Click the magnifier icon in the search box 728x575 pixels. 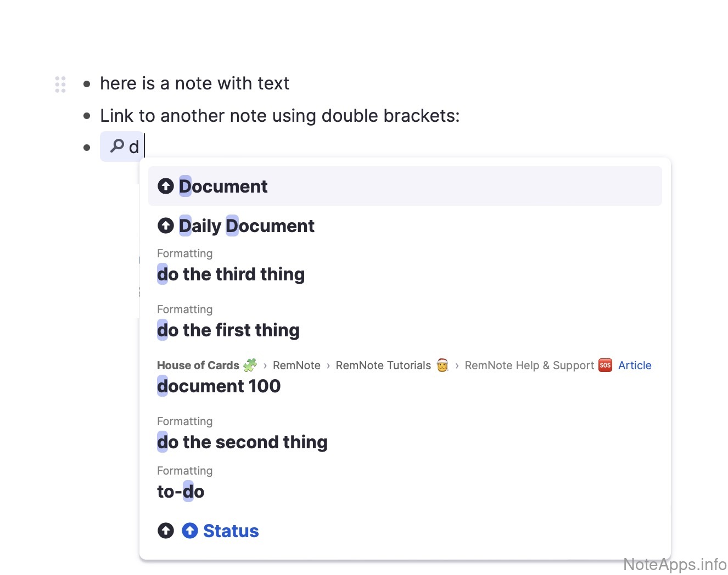(117, 146)
